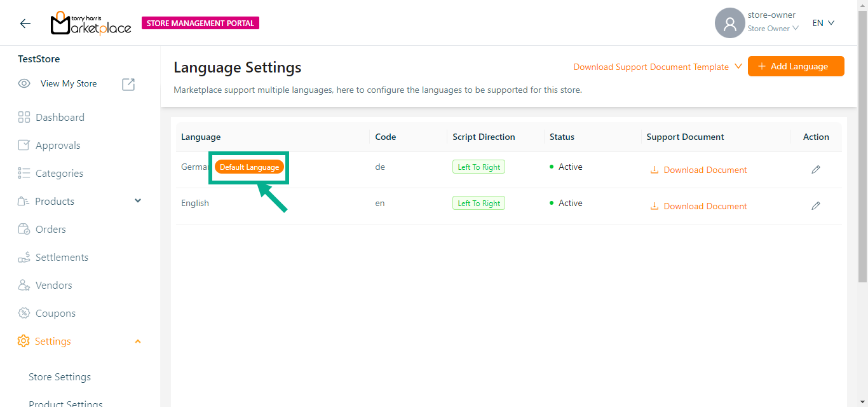Viewport: 868px width, 407px height.
Task: Download Document for German language
Action: click(x=698, y=170)
